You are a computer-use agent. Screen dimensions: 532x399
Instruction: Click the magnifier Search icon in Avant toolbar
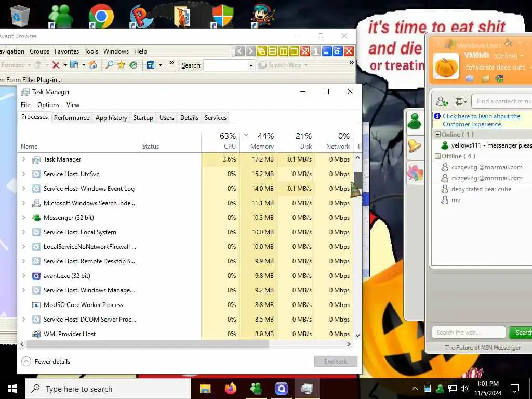point(109,65)
